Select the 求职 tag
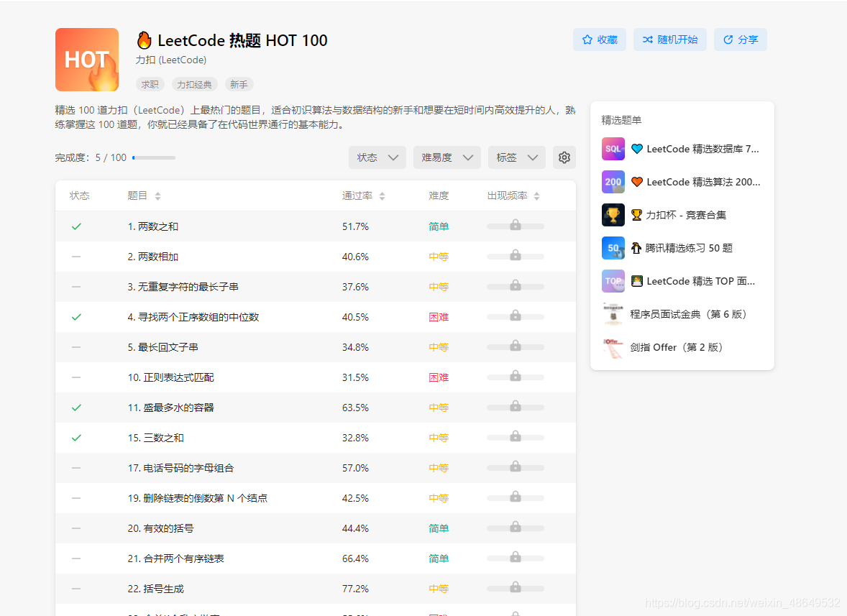This screenshot has width=847, height=616. pos(150,85)
